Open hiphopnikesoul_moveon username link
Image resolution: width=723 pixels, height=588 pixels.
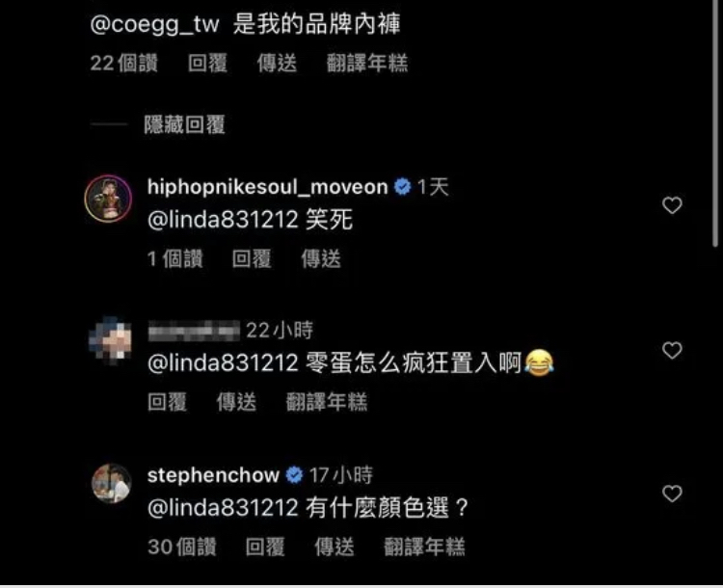pyautogui.click(x=267, y=187)
